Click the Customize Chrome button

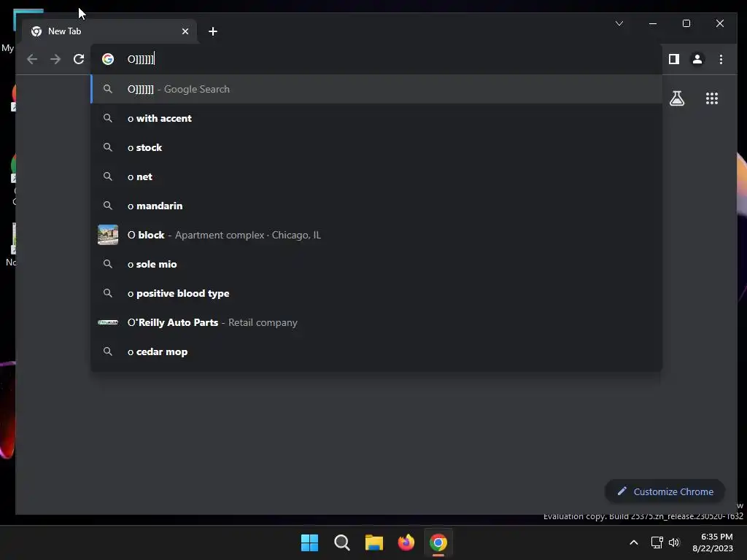pos(665,491)
